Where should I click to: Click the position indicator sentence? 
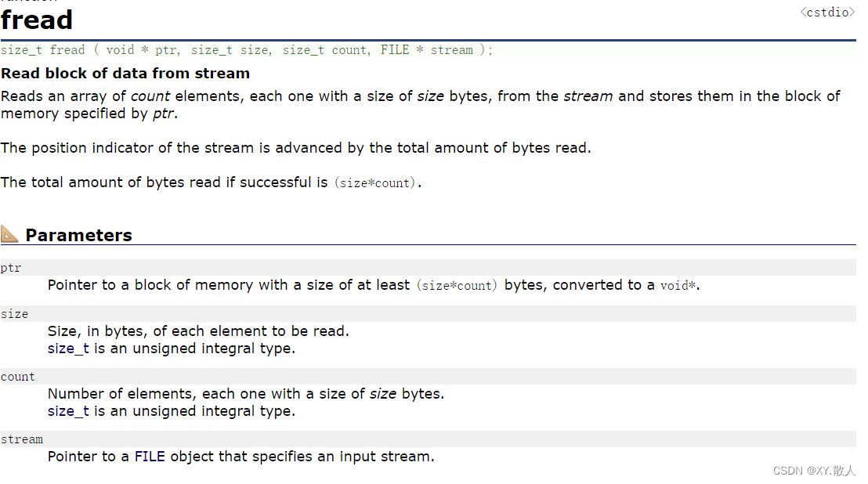[x=295, y=148]
